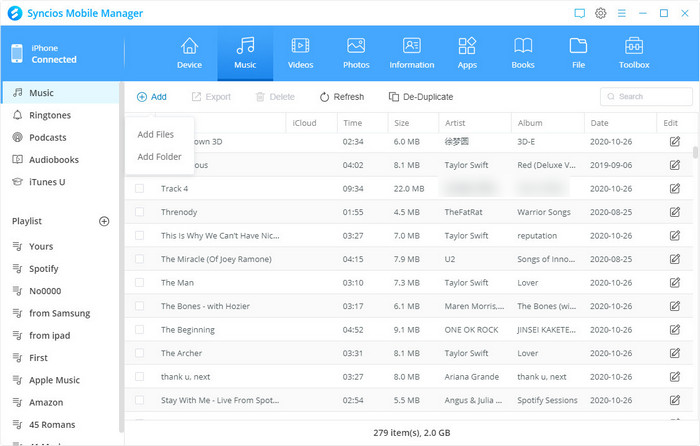Edit info for the reputation album song

click(x=675, y=235)
